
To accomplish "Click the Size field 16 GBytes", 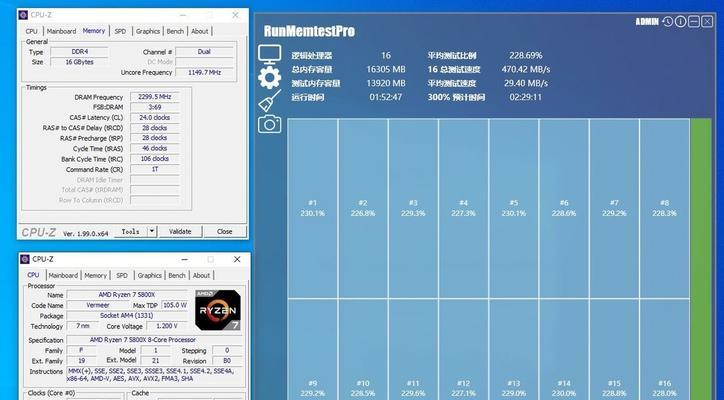I will tap(79, 62).
